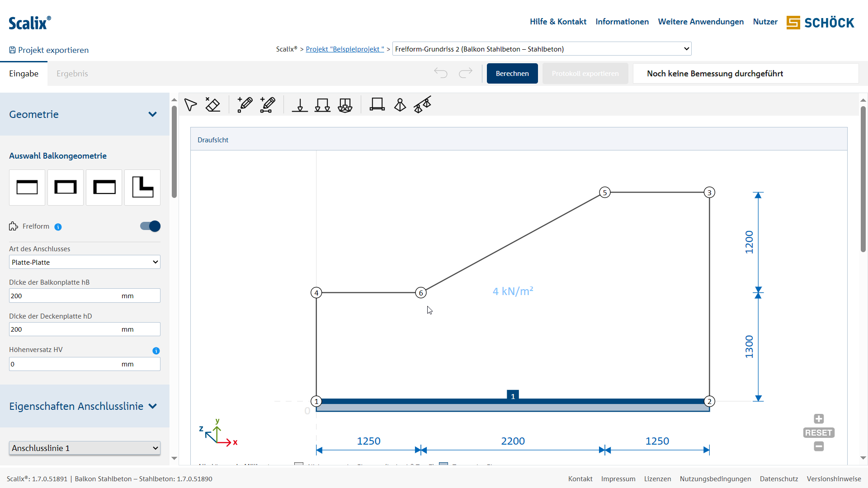Select the add point pencil tool
This screenshot has width=868, height=488.
245,105
